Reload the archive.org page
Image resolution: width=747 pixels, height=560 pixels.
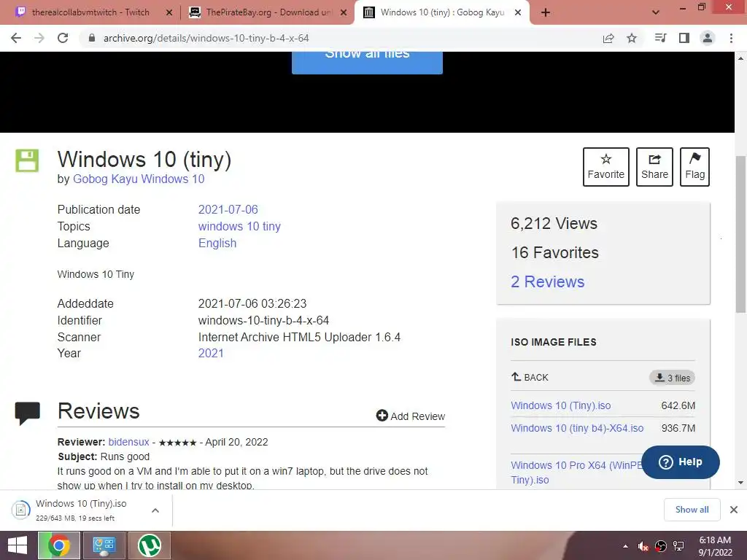pyautogui.click(x=63, y=38)
